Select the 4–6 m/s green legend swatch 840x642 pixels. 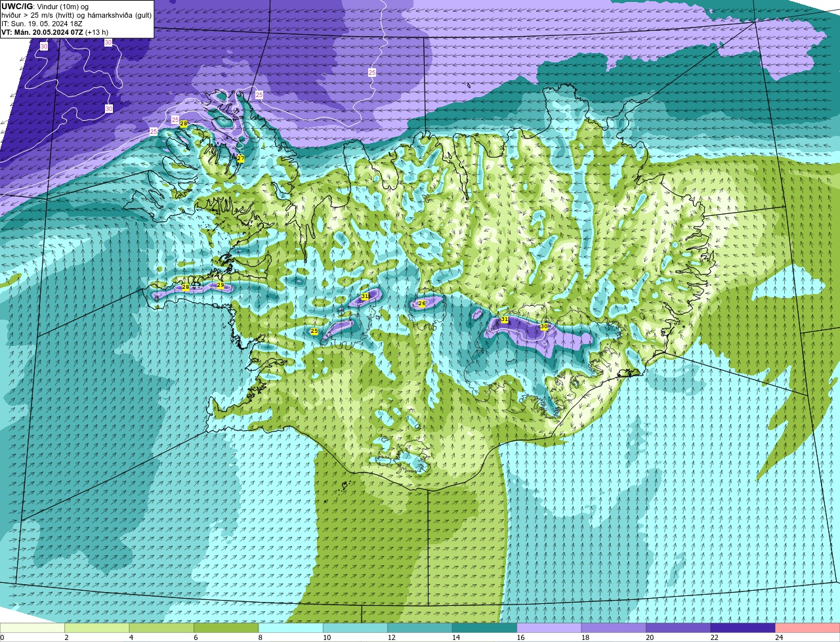click(x=161, y=628)
